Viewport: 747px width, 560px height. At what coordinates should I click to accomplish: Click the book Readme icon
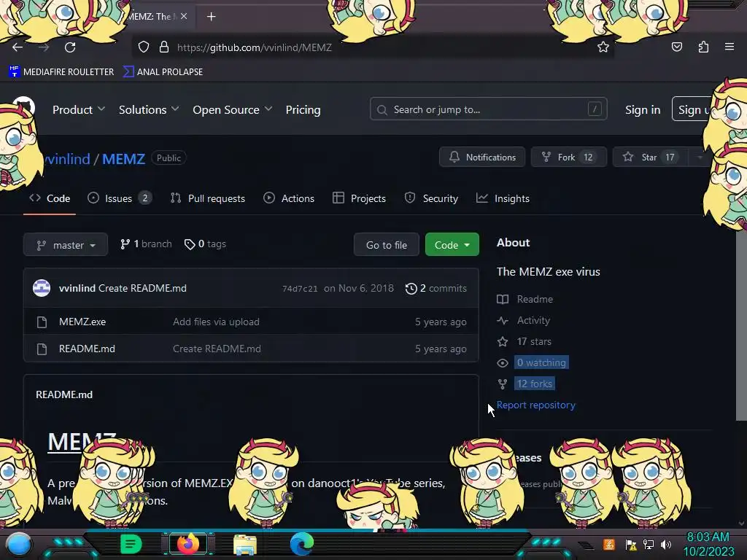tap(503, 299)
